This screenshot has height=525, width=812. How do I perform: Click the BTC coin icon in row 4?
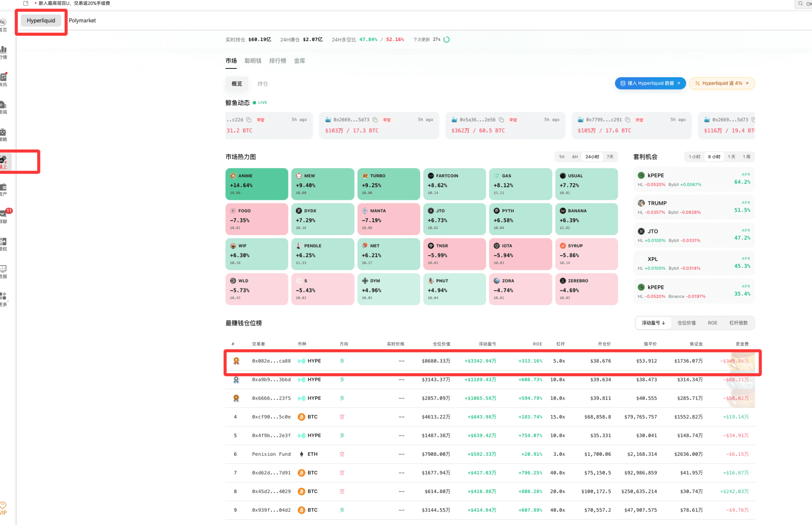coord(302,417)
